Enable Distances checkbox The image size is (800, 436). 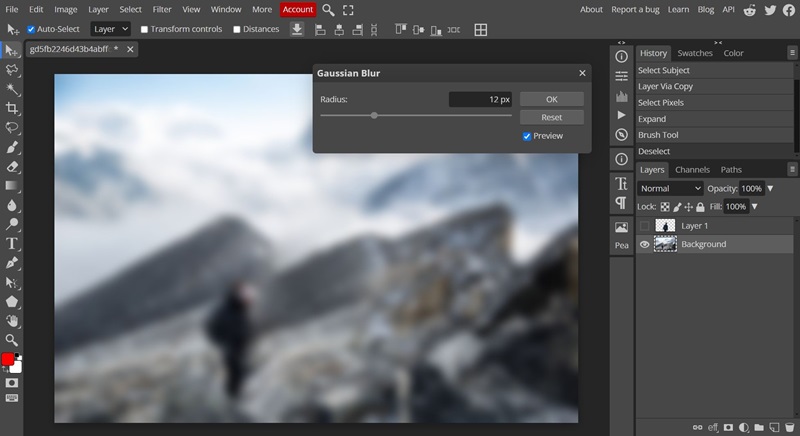coord(237,30)
